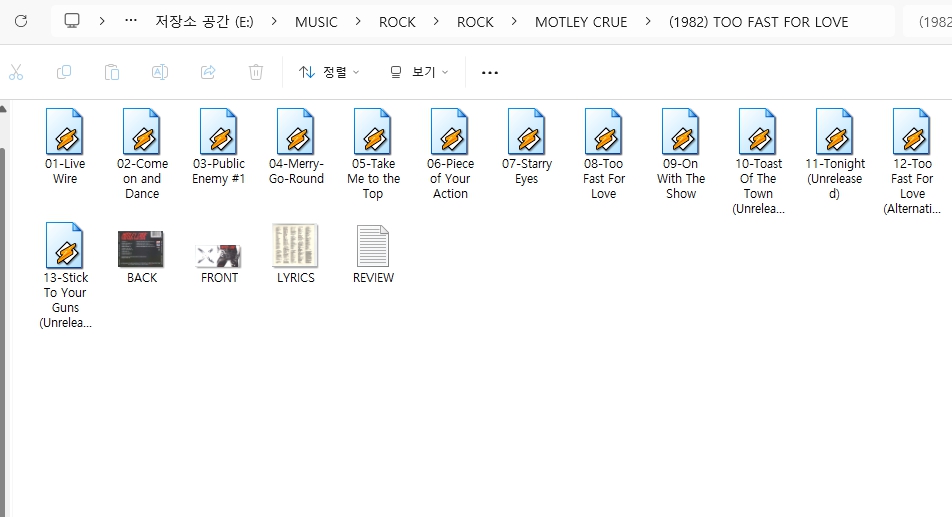Click the Paste clipboard icon
This screenshot has height=517, width=952.
(112, 72)
